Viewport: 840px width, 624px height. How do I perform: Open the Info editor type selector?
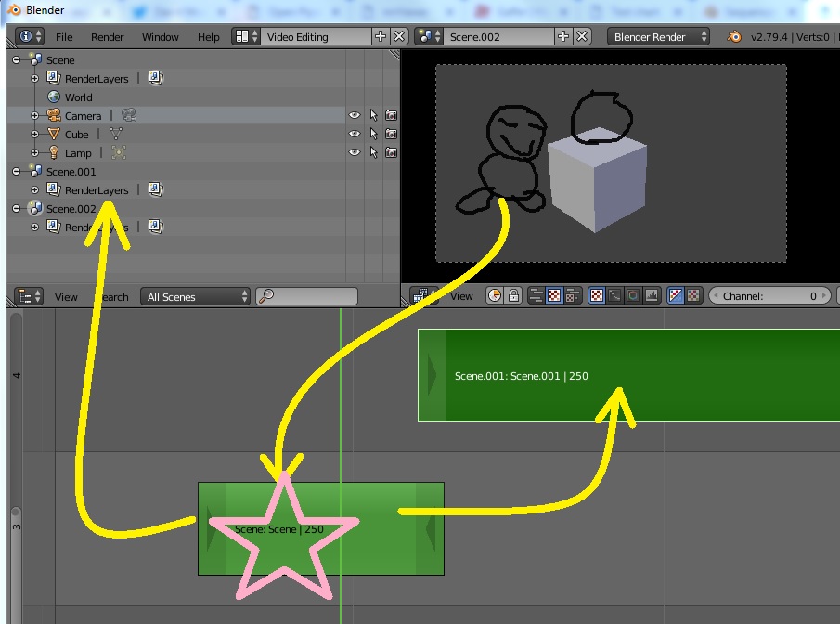(x=30, y=36)
